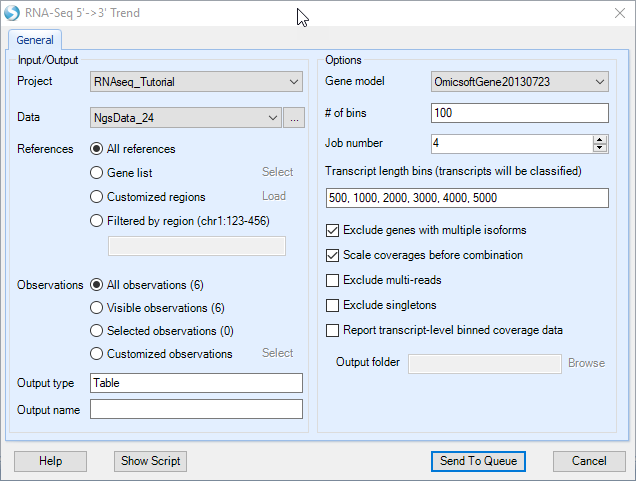Click the Transcript length bins text field
Image resolution: width=636 pixels, height=481 pixels.
pyautogui.click(x=467, y=198)
